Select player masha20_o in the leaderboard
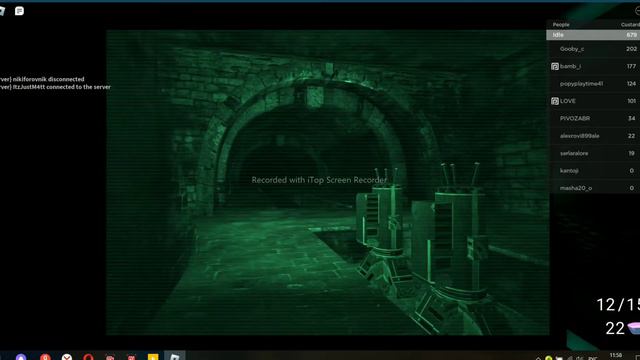Viewport: 640px width, 360px height. 593,188
